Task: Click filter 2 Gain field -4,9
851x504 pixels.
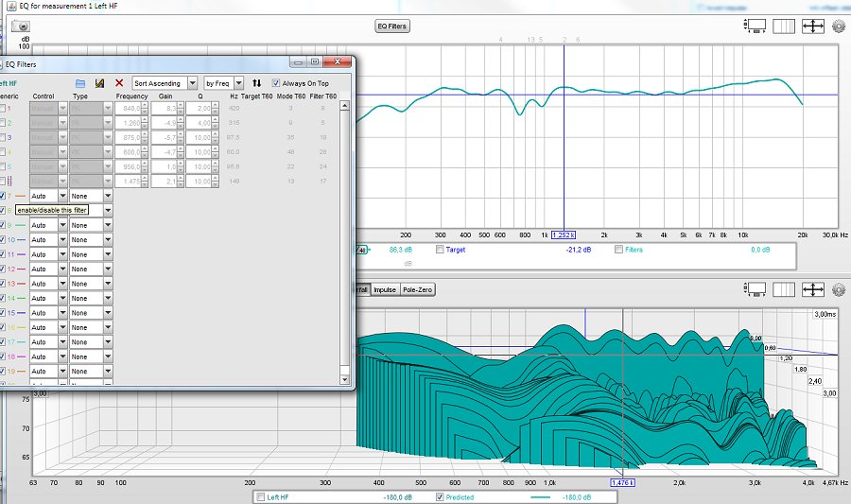Action: (165, 123)
